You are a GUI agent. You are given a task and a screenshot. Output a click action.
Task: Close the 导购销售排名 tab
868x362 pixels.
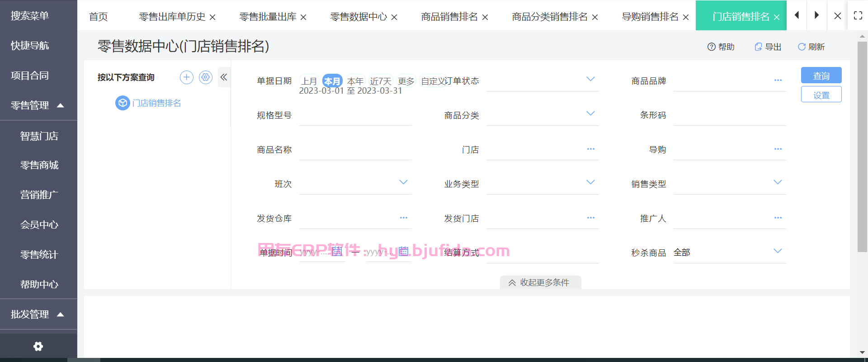point(686,17)
